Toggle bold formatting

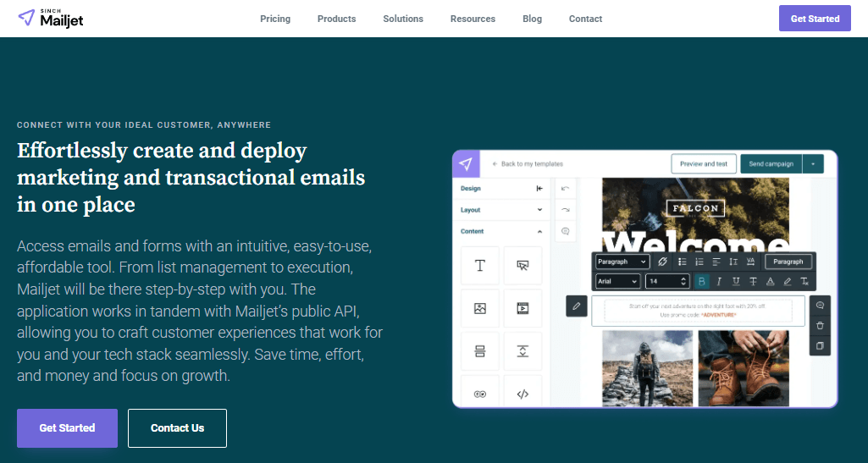[x=701, y=281]
